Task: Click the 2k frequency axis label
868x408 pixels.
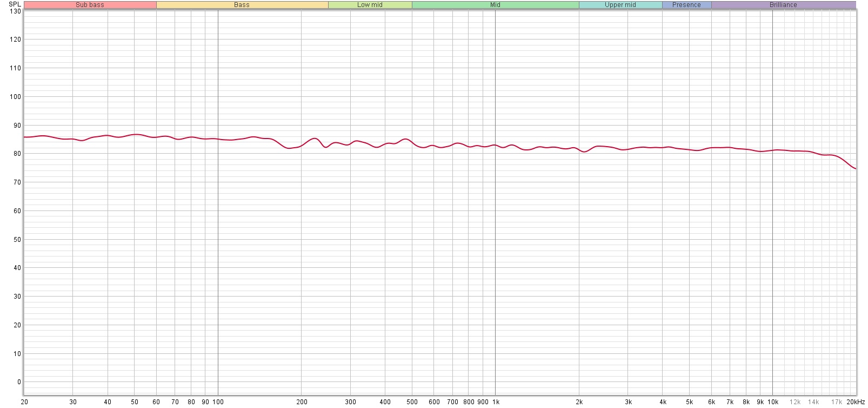Action: pyautogui.click(x=579, y=402)
